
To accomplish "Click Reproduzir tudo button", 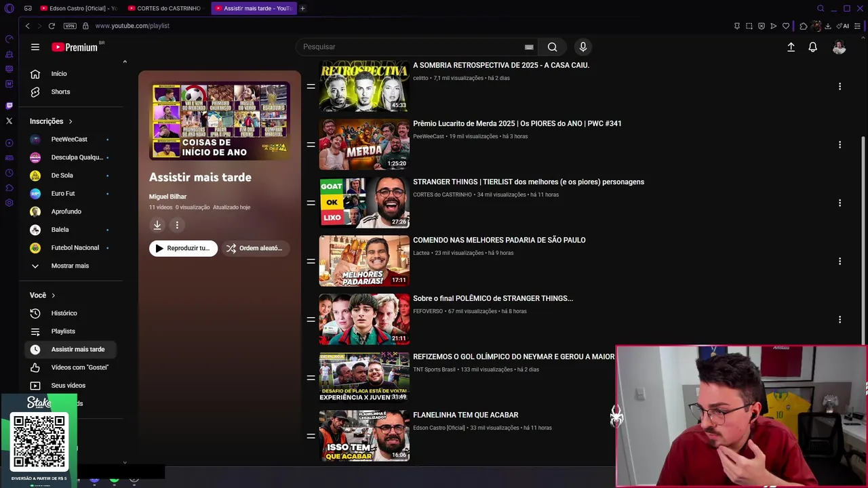I will pos(183,248).
